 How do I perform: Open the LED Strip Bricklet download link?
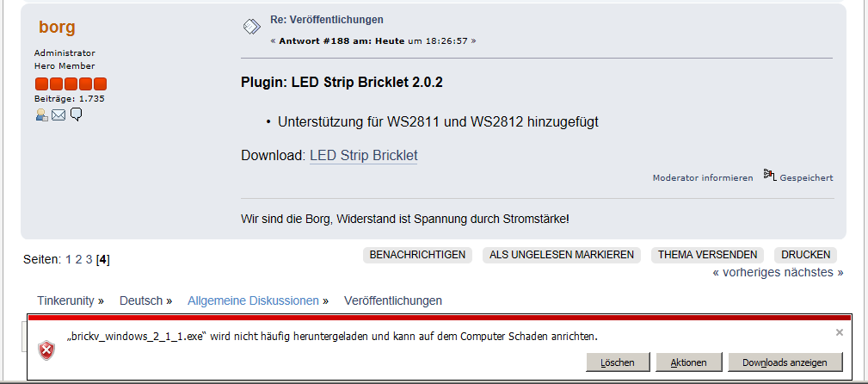coord(364,156)
